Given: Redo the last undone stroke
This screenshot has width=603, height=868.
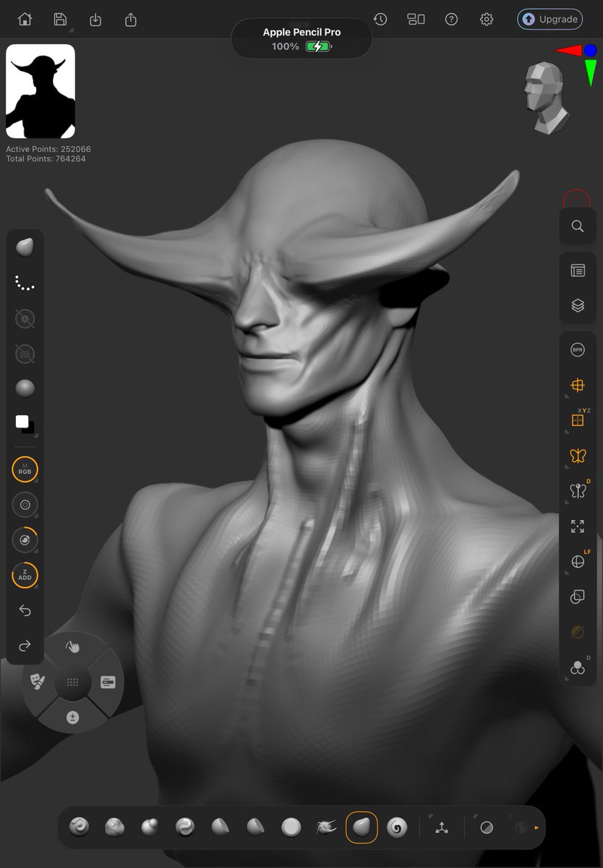Looking at the screenshot, I should coord(25,646).
